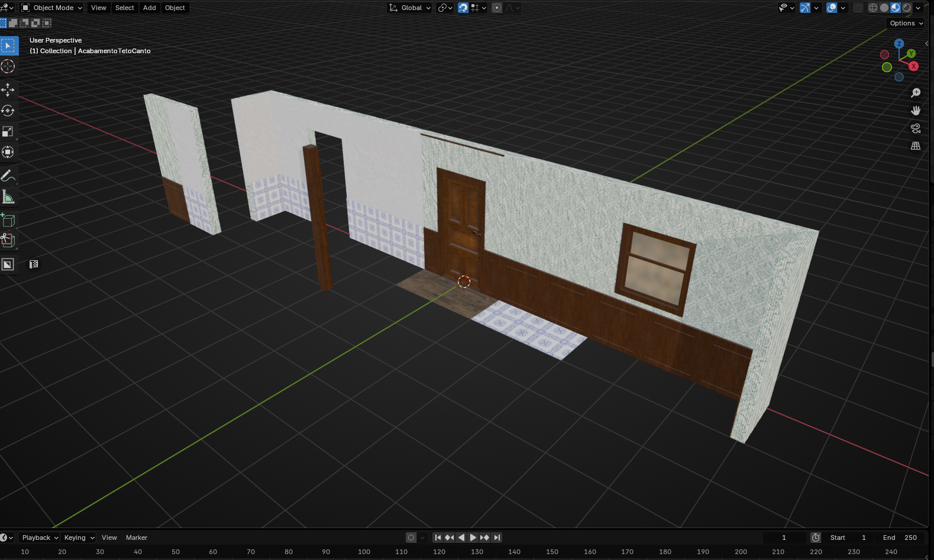
Task: Click the Add Object tool below Add Cube
Action: (8, 240)
